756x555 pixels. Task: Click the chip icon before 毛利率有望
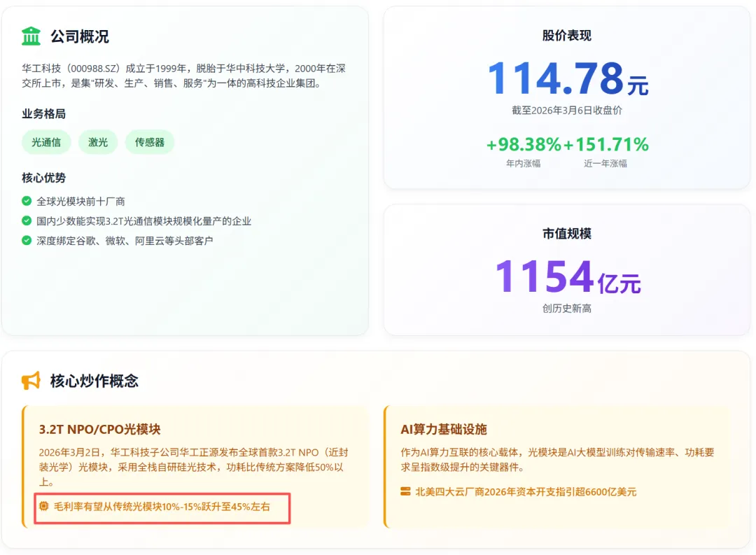44,506
